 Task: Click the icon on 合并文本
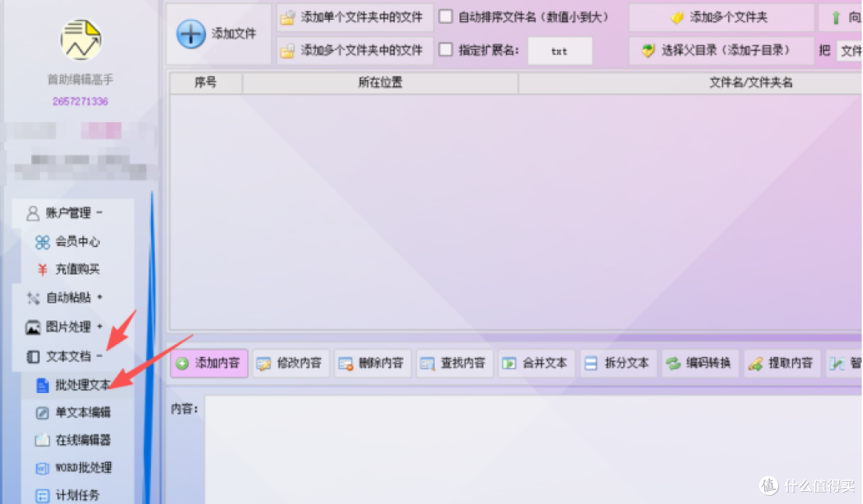509,363
